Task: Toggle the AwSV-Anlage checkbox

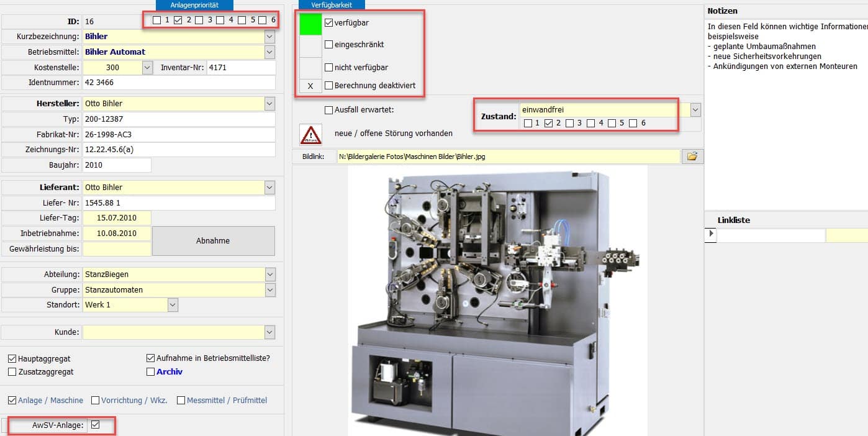Action: [x=95, y=425]
